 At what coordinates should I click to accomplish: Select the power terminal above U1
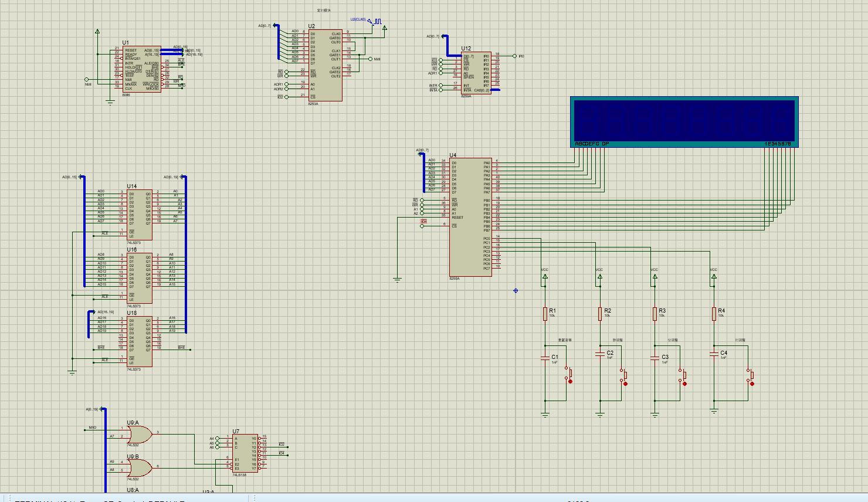click(x=97, y=31)
